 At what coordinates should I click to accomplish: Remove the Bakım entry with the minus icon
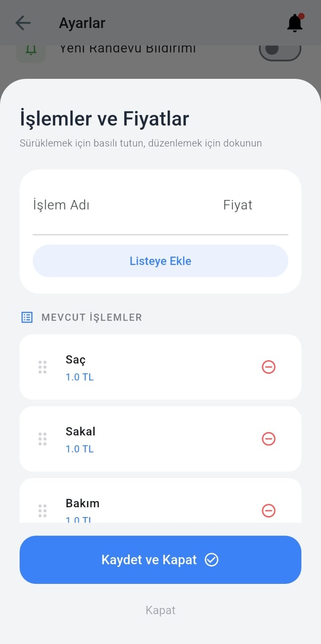point(268,510)
